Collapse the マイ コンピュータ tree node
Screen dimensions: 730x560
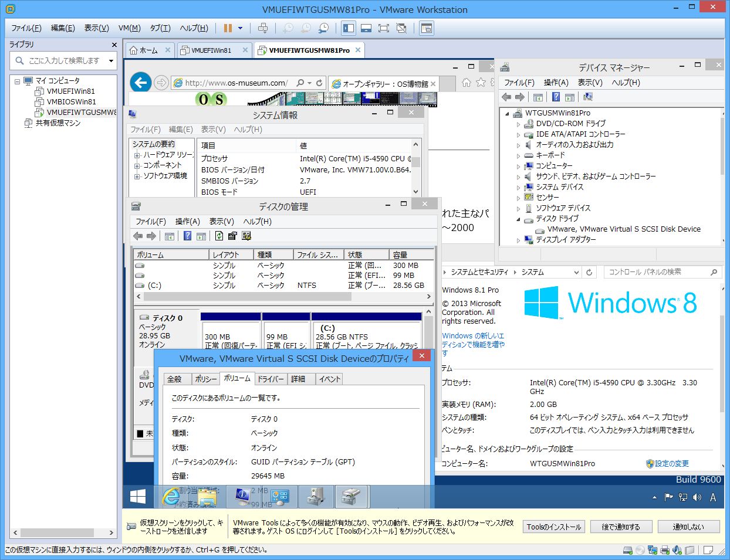[x=18, y=81]
